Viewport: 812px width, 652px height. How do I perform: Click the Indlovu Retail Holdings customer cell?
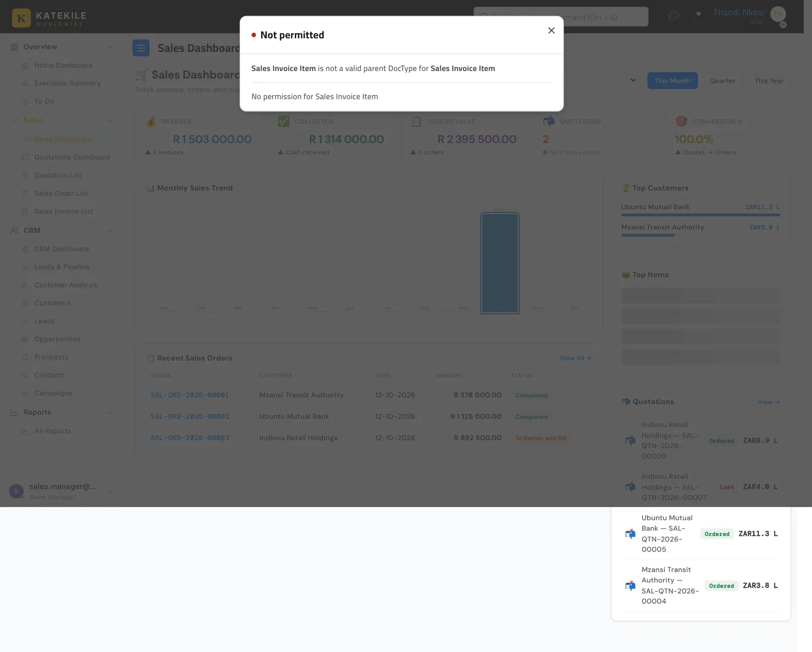coord(298,438)
